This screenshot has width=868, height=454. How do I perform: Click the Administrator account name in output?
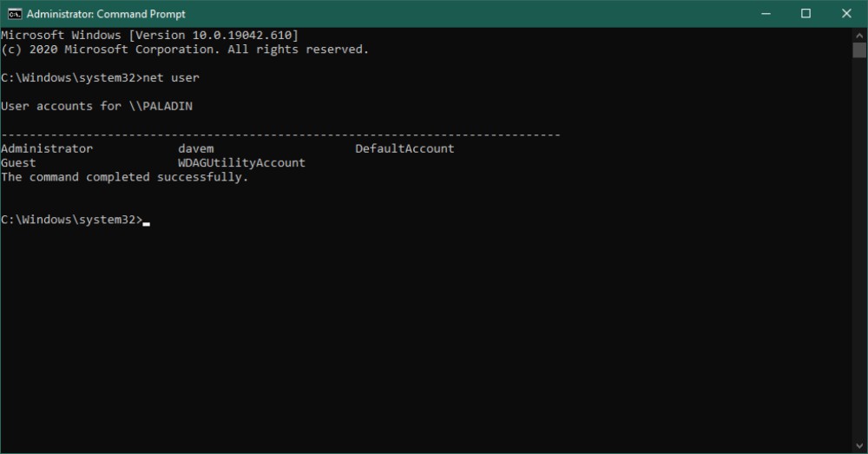tap(47, 148)
